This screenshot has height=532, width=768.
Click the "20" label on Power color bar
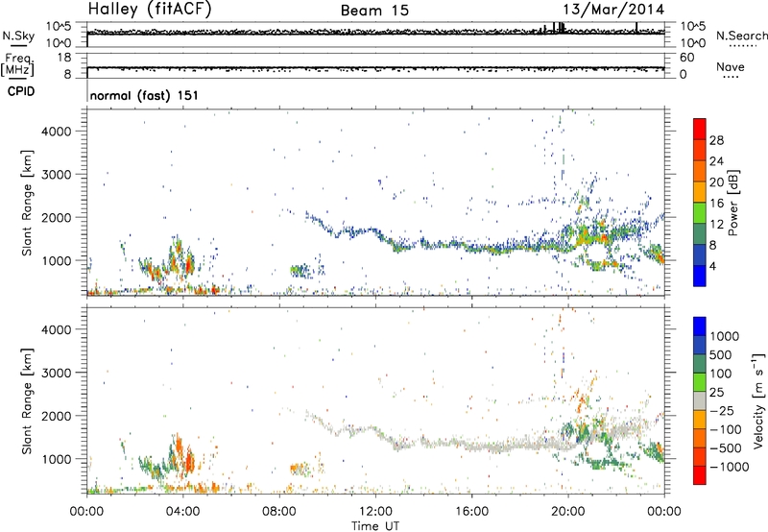716,182
